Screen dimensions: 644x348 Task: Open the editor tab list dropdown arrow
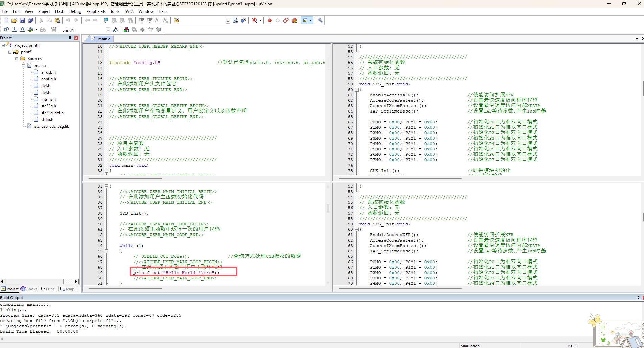tap(637, 39)
